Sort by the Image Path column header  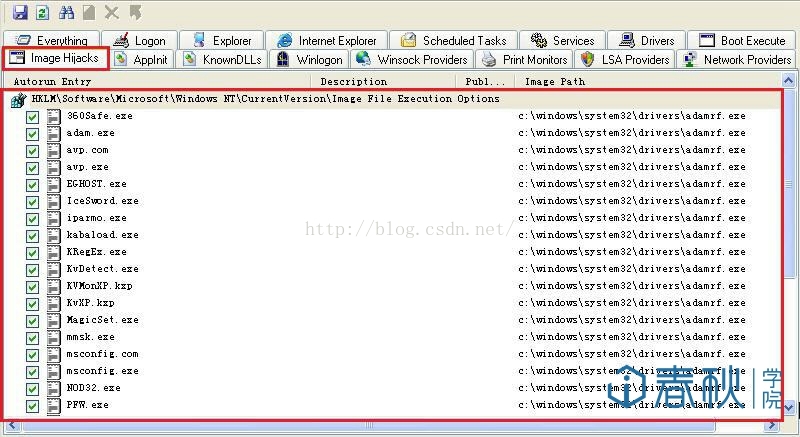coord(647,82)
